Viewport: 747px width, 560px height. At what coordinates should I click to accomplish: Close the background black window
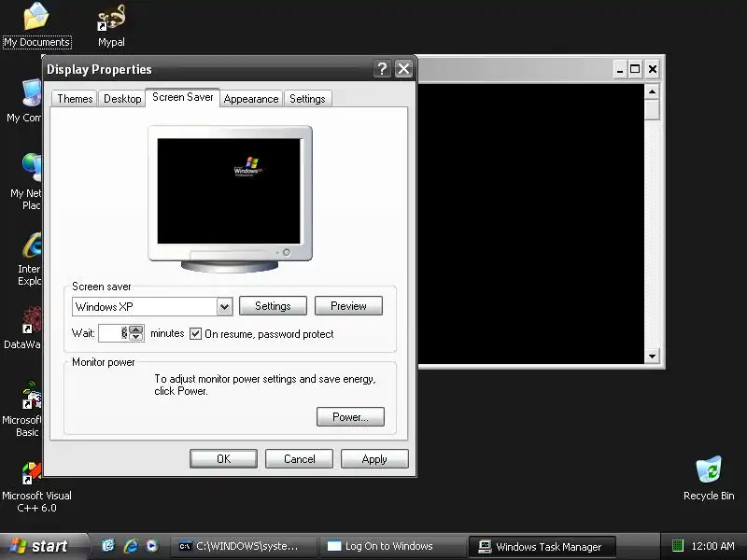[x=652, y=69]
